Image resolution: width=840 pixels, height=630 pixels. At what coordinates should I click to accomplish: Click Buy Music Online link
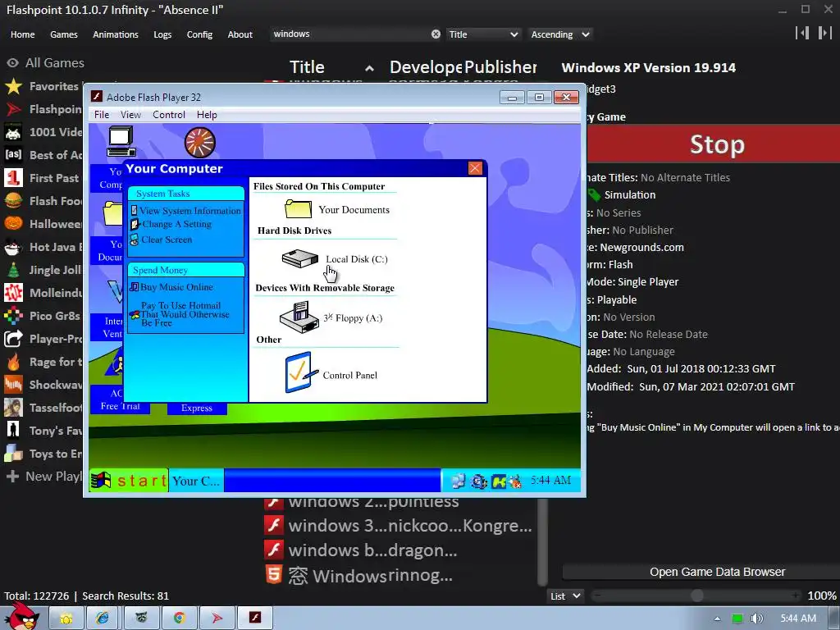[172, 287]
